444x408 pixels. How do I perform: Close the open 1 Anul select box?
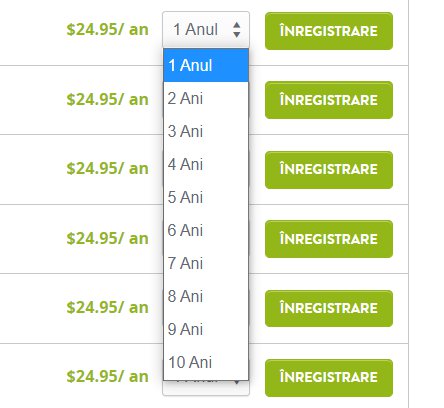click(x=206, y=29)
